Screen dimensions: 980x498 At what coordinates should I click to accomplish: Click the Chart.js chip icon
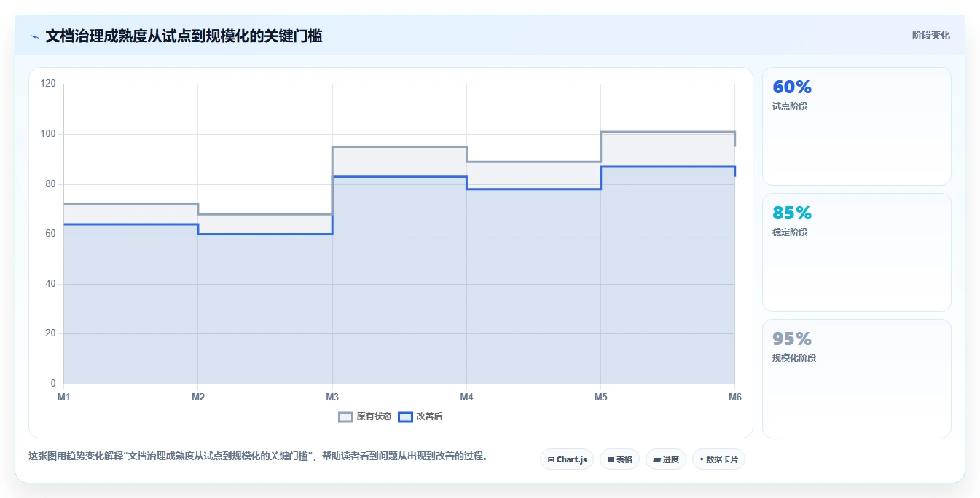click(x=551, y=460)
